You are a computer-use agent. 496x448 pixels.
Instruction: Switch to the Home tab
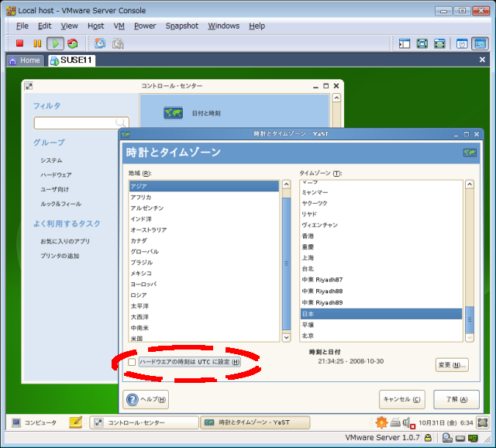coord(25,60)
